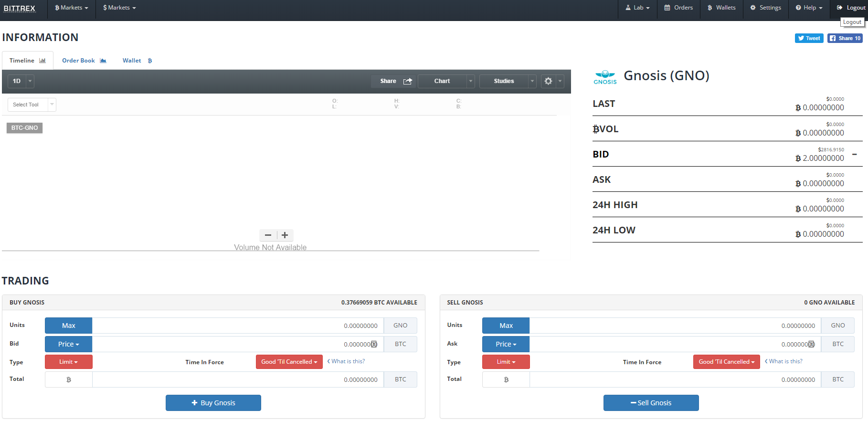Screen dimensions: 868x421
Task: Click the 'BUY GNOSIS' panel header text
Action: [x=27, y=303]
